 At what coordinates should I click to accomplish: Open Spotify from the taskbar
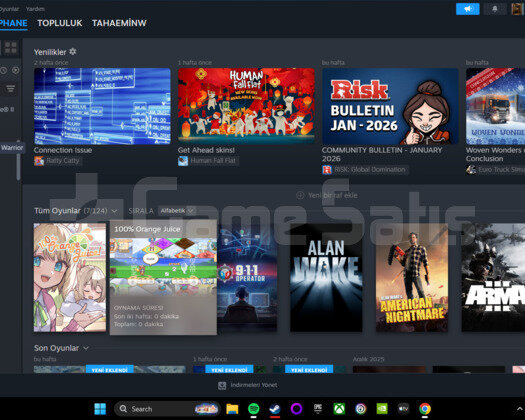253,409
